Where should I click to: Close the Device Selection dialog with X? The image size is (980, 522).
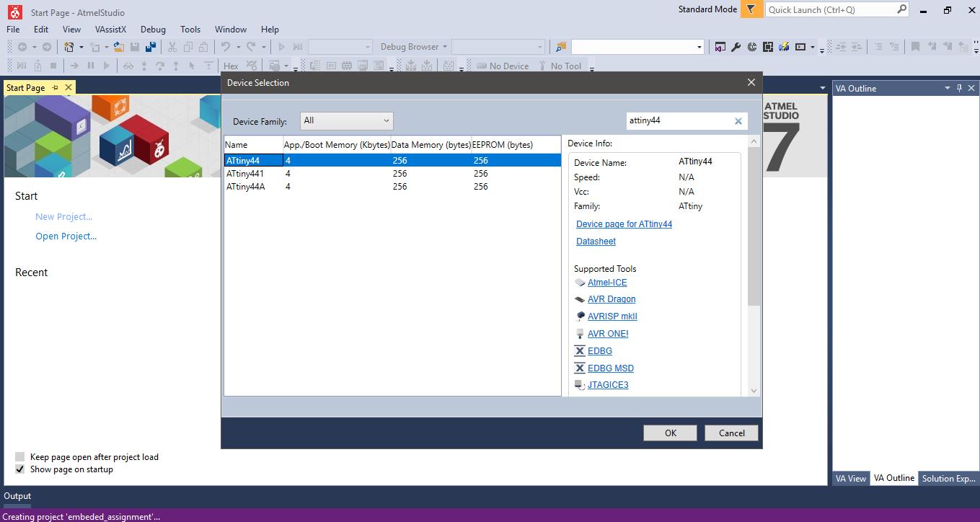point(751,82)
